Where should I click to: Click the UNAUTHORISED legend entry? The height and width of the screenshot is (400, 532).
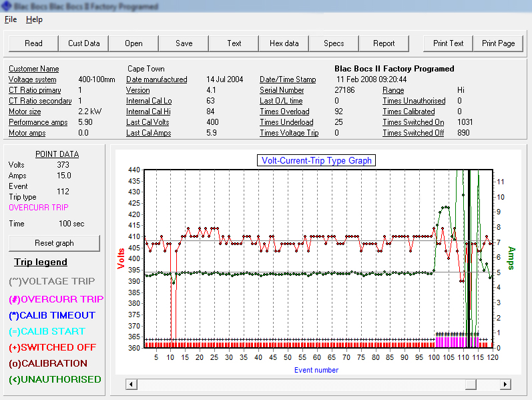[55, 379]
